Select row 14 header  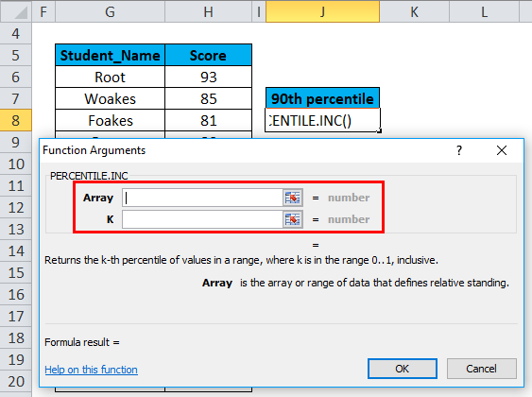[16, 251]
